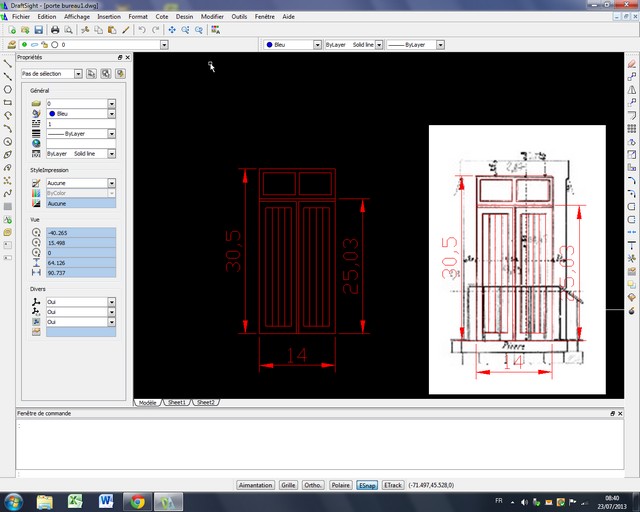Open the 'Pas de sélection' dropdown
The height and width of the screenshot is (512, 640).
click(x=76, y=74)
